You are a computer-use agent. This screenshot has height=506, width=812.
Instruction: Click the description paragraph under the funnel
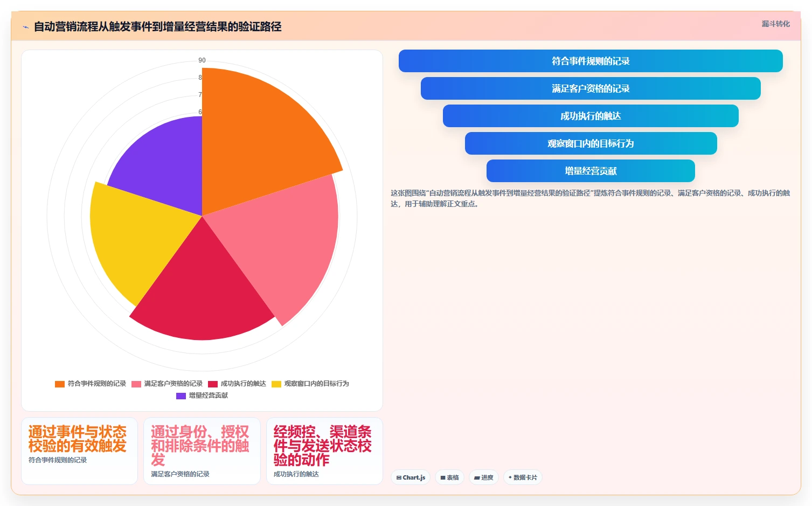pos(591,198)
